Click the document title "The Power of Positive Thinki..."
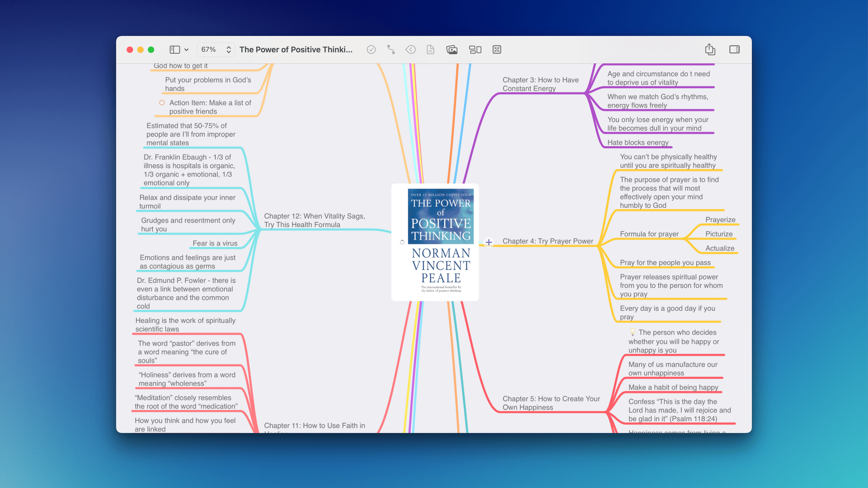The height and width of the screenshot is (488, 868). [x=296, y=50]
